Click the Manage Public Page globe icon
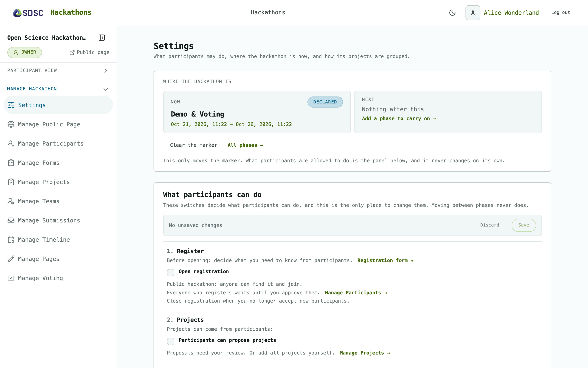 pos(11,124)
